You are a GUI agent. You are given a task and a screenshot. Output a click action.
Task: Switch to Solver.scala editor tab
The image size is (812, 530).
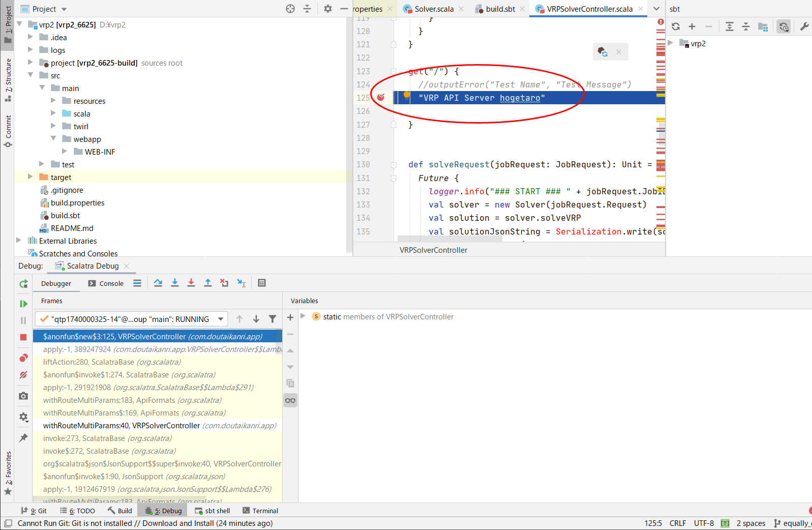433,9
